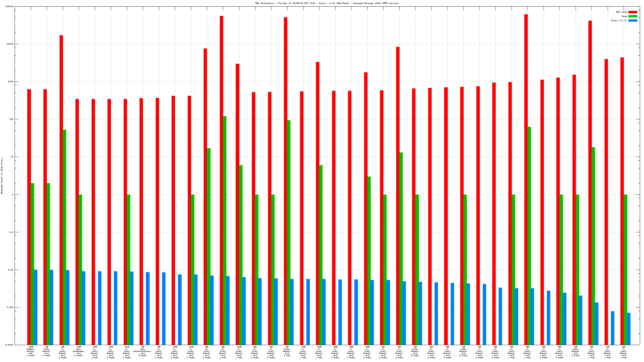Screen dimensions: 644x362
Task: Click the 'Not Spam' legend text
Action: pyautogui.click(x=621, y=12)
